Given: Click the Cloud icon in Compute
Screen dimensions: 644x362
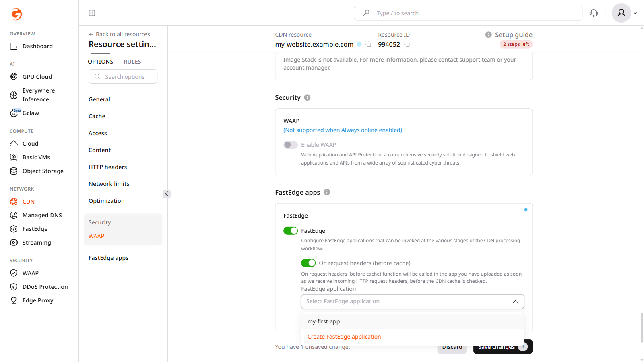Looking at the screenshot, I should 14,144.
